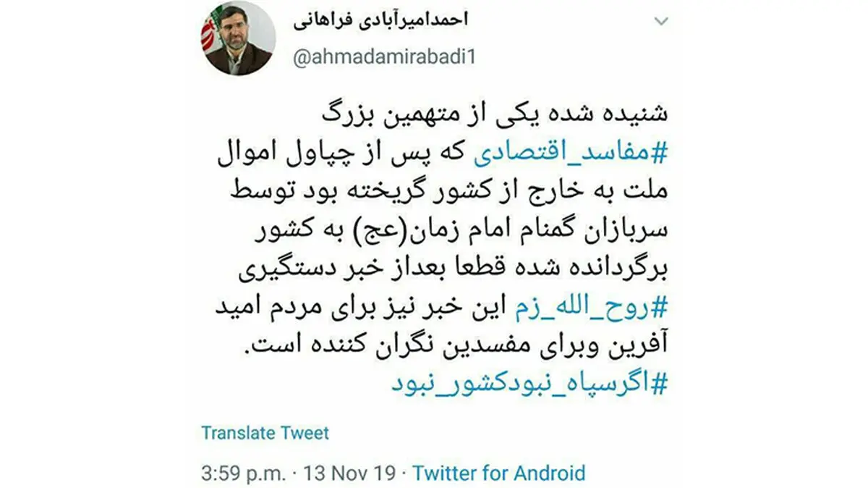Open hashtag #اگرسپاه_نبودکشور_نبود
Viewport: 868px width, 488px height.
[x=528, y=383]
